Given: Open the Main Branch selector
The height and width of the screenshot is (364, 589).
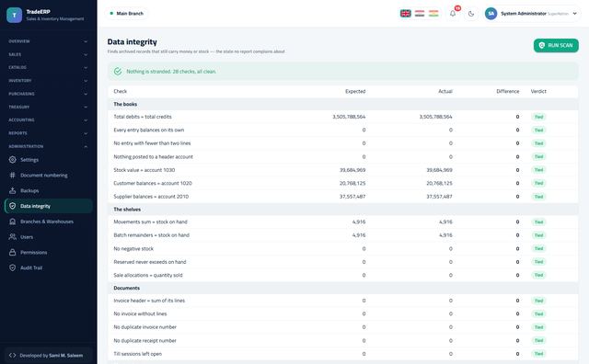Looking at the screenshot, I should [x=127, y=14].
